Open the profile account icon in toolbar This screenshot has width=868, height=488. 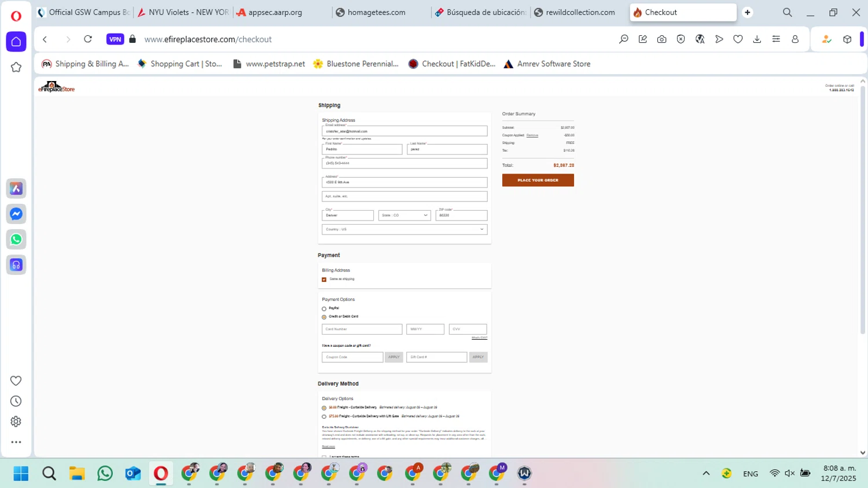point(795,39)
